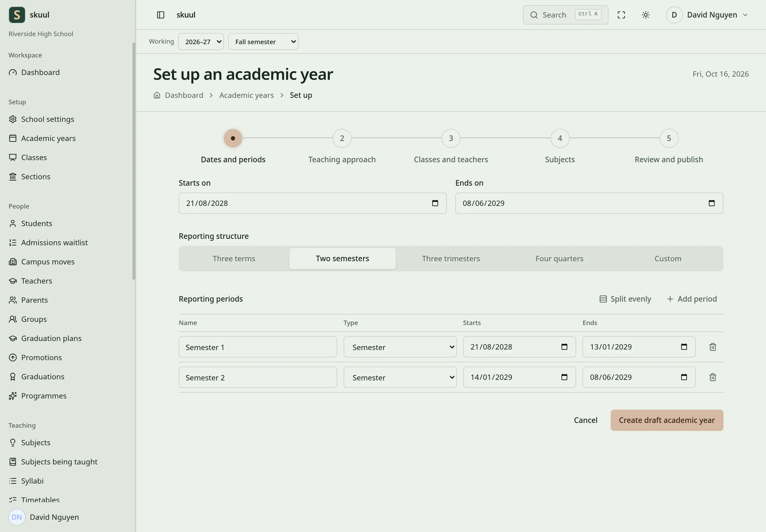The width and height of the screenshot is (766, 532).
Task: Click the skuul logo icon
Action: click(17, 15)
